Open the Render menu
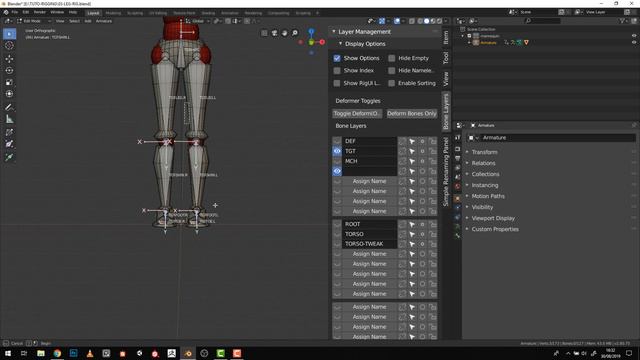Viewport: 640px width, 360px height. (x=40, y=12)
